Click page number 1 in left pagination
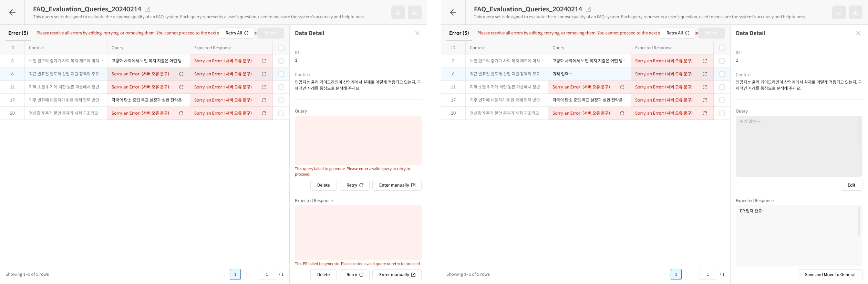The height and width of the screenshot is (284, 868). (x=235, y=274)
